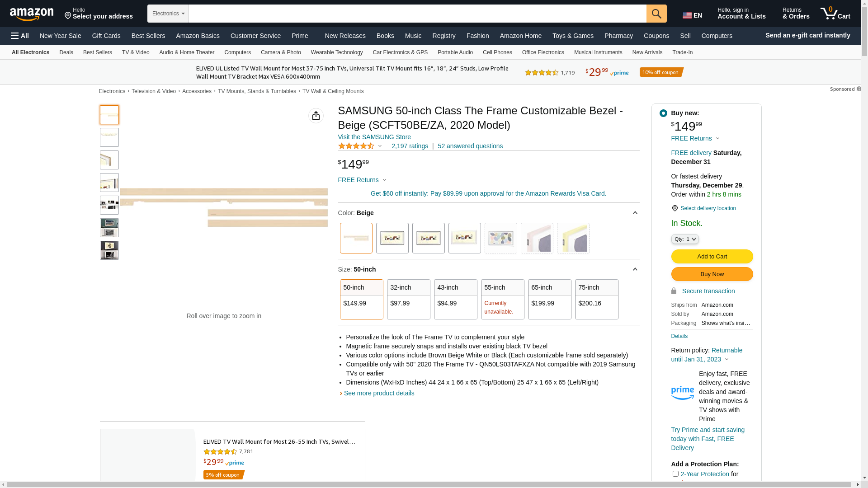The width and height of the screenshot is (868, 488).
Task: Select the Beige color swatch
Action: click(356, 238)
